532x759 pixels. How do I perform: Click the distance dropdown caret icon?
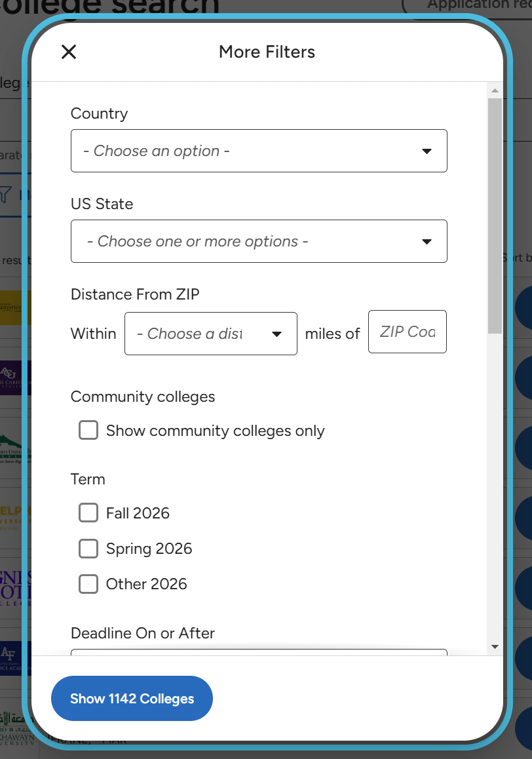pos(277,334)
